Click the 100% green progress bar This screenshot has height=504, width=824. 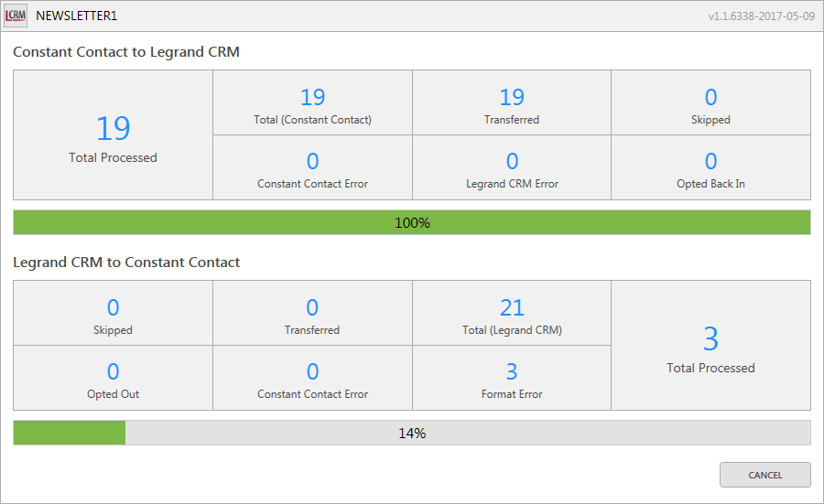[x=411, y=222]
